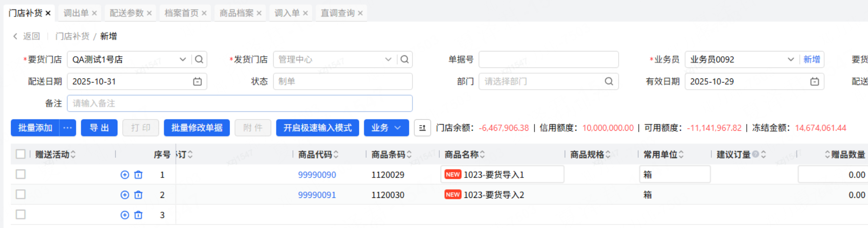This screenshot has height=228, width=868.
Task: Close the 调入单 tab
Action: [x=305, y=13]
